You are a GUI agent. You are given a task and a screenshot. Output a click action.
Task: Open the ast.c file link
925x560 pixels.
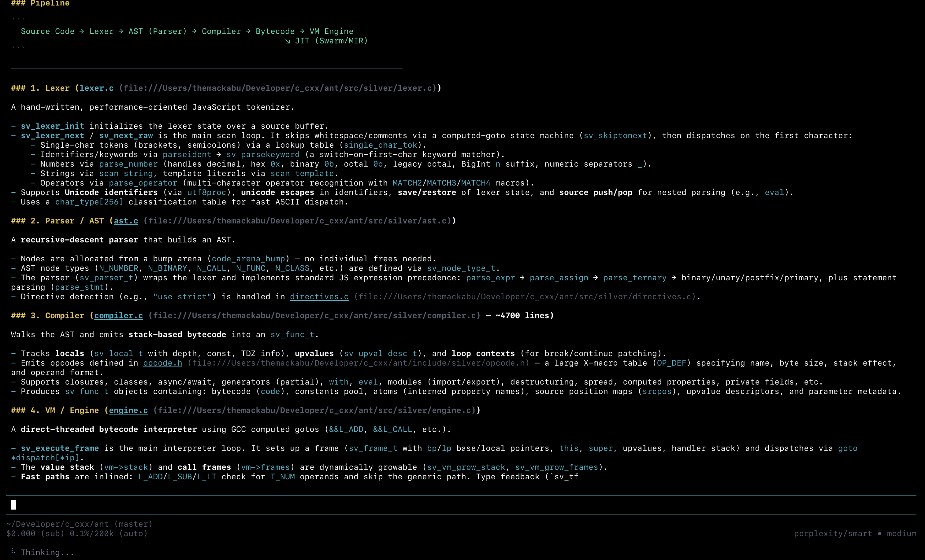coord(126,221)
